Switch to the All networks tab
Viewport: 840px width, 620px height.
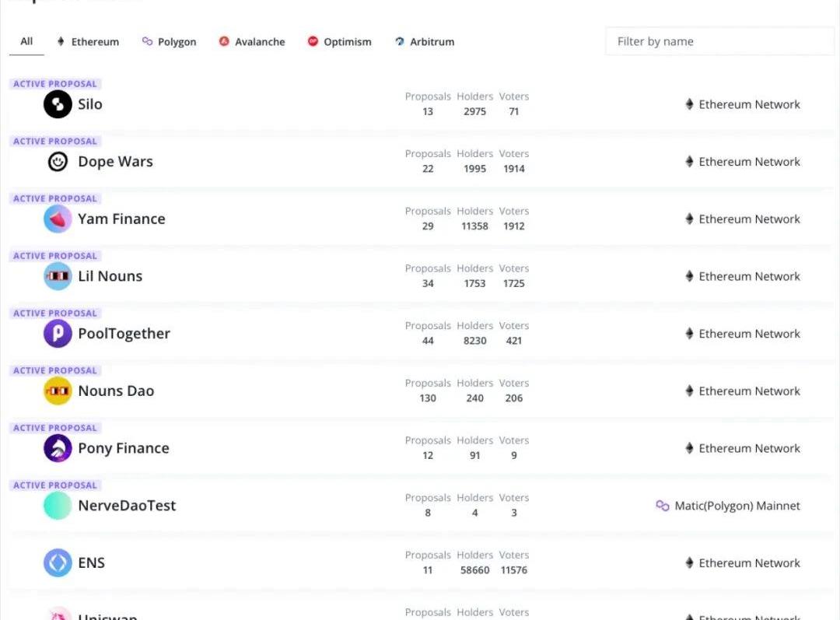click(26, 42)
